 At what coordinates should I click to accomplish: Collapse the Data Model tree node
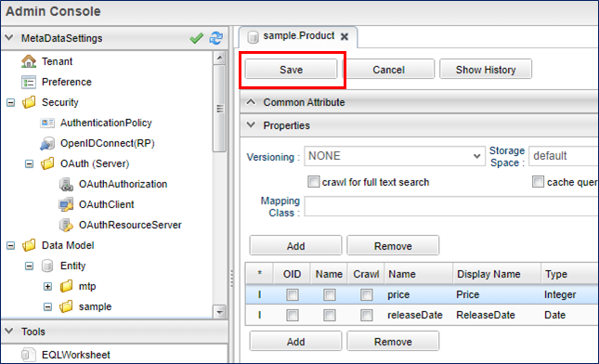11,245
